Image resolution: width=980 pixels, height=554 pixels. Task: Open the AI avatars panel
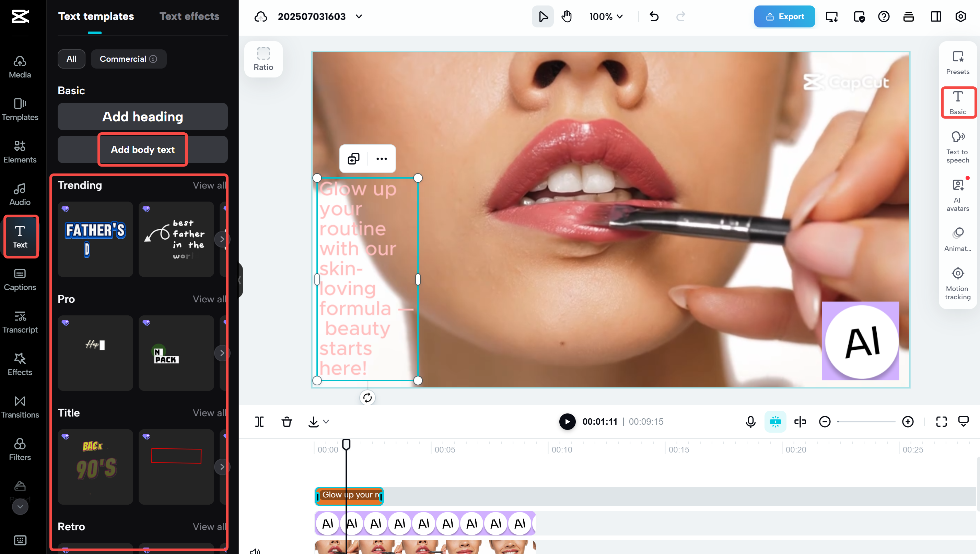(x=957, y=195)
